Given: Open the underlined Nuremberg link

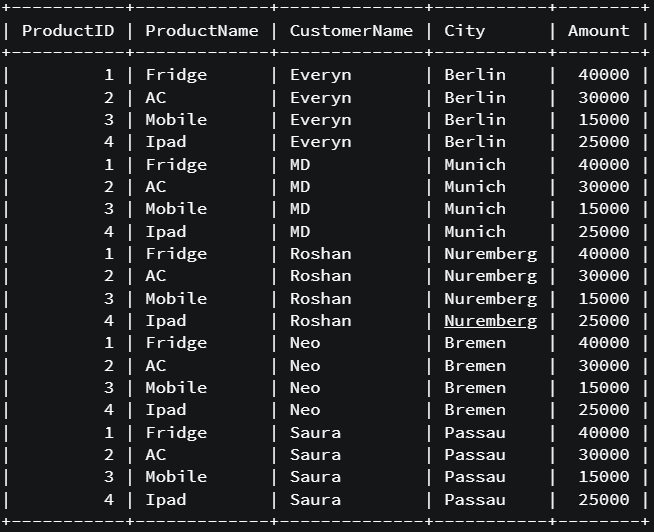Looking at the screenshot, I should click(x=490, y=321).
